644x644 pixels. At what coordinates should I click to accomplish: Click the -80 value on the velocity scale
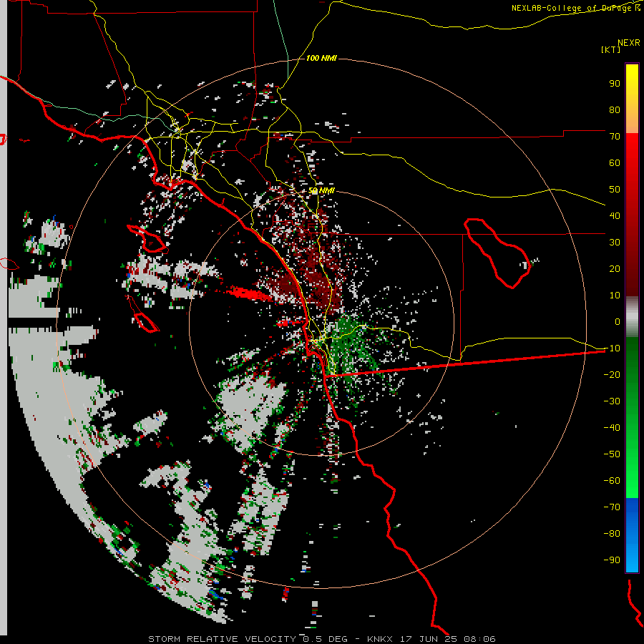tap(612, 534)
